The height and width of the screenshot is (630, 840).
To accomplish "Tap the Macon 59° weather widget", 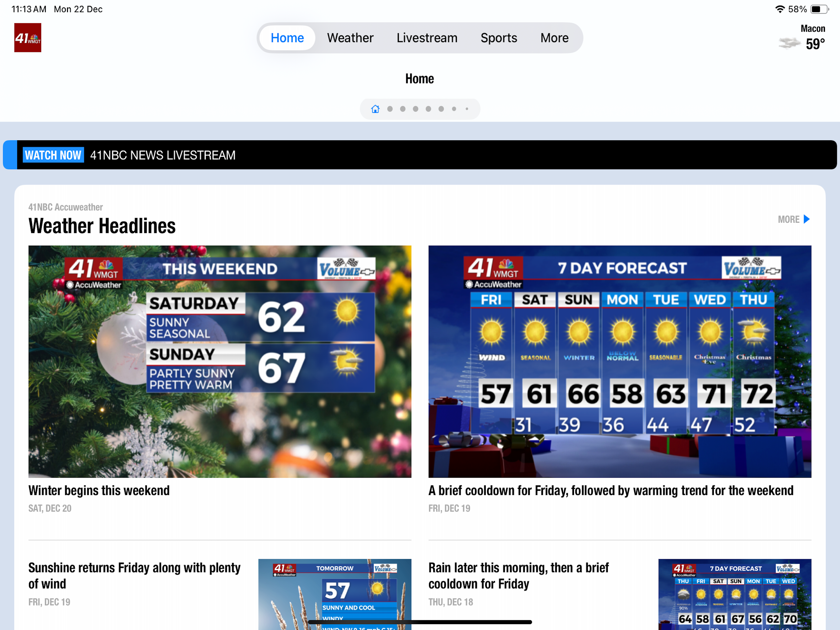I will click(802, 38).
